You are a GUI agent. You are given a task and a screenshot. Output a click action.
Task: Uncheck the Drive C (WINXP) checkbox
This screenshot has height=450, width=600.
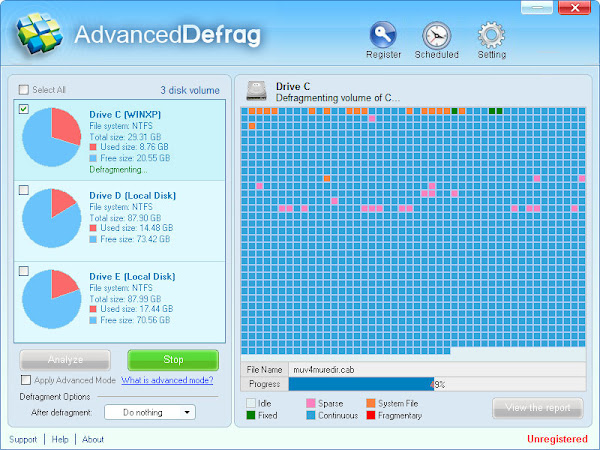click(x=24, y=109)
